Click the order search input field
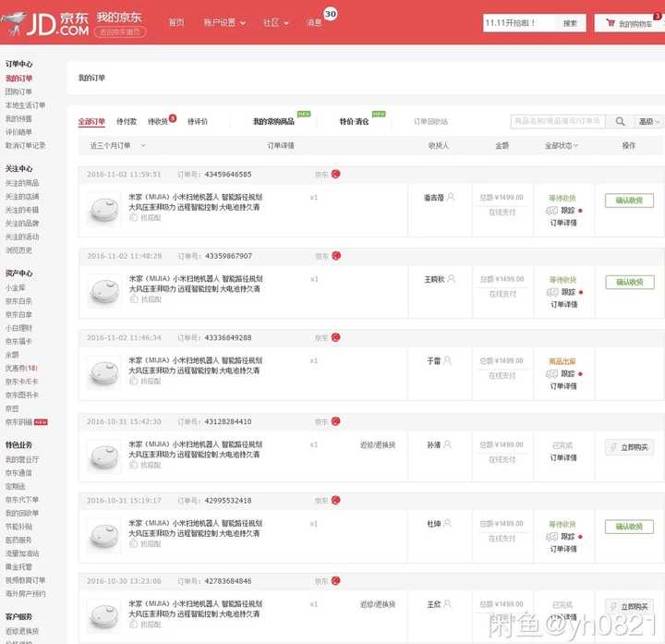Viewport: 665px width, 644px height. click(x=557, y=121)
